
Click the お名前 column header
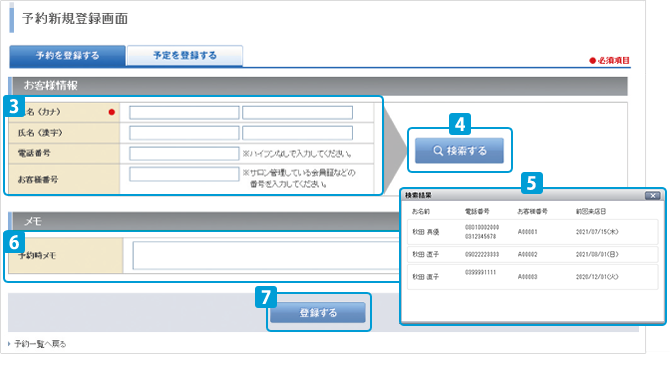pyautogui.click(x=421, y=211)
